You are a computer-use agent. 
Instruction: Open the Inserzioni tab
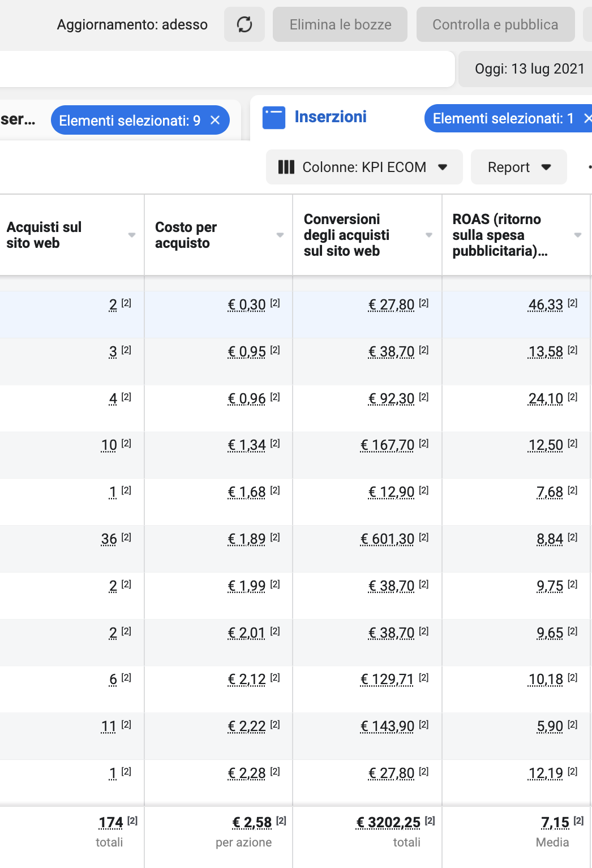330,117
